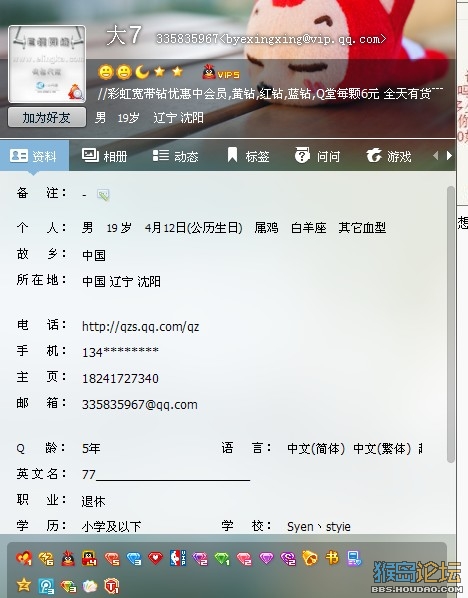The image size is (468, 598).
Task: Click the purple S diamond level 2 badge
Action: [288, 559]
